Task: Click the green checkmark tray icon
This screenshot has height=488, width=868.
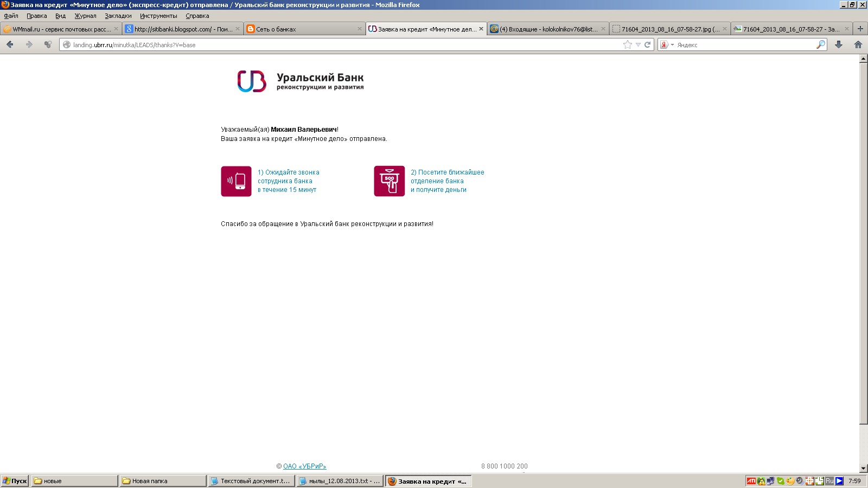Action: [x=781, y=481]
